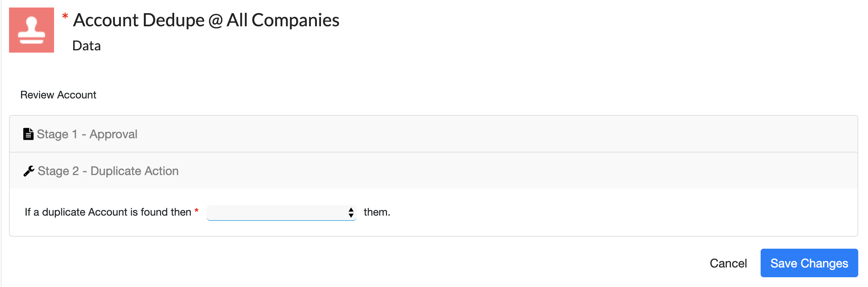Click the '@' symbol in the title
868x287 pixels.
click(x=215, y=21)
